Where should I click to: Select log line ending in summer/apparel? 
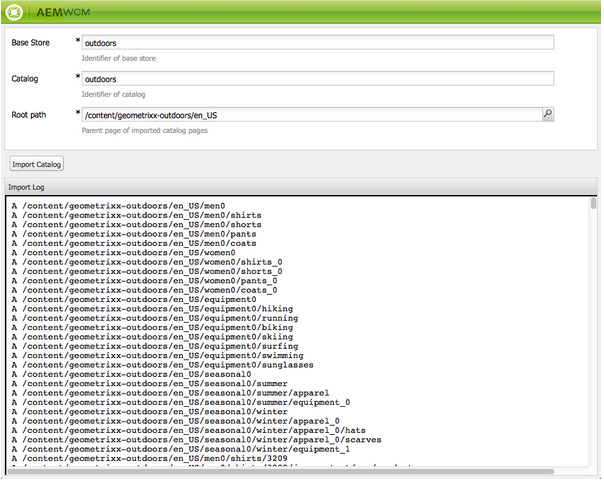(170, 393)
